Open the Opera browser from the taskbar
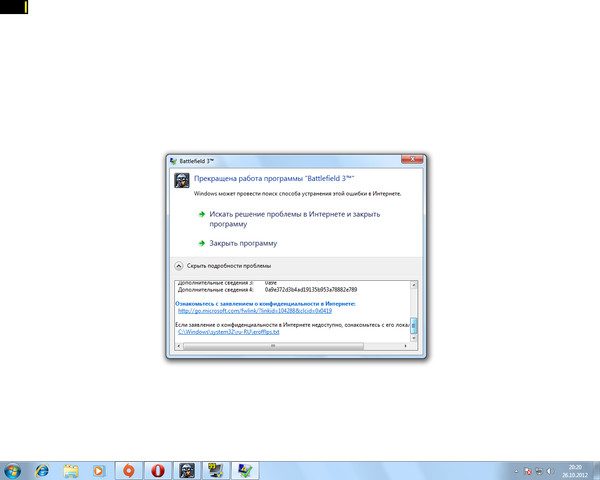This screenshot has height=480, width=600. tap(158, 470)
